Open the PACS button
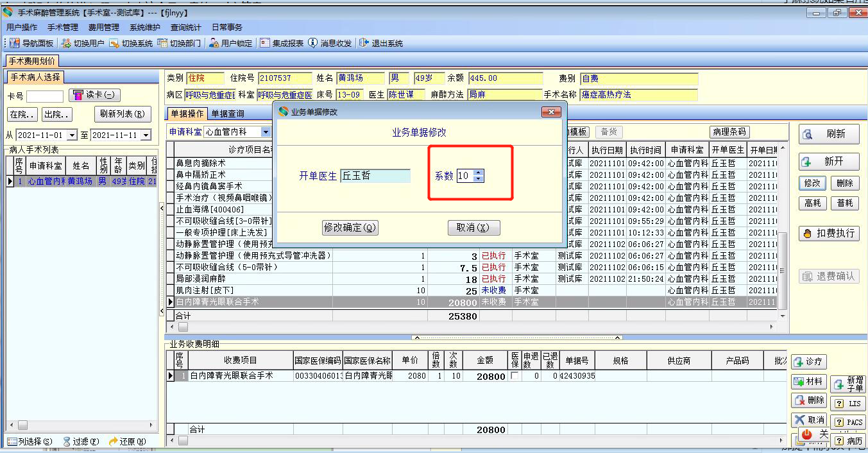868x453 pixels. click(848, 422)
